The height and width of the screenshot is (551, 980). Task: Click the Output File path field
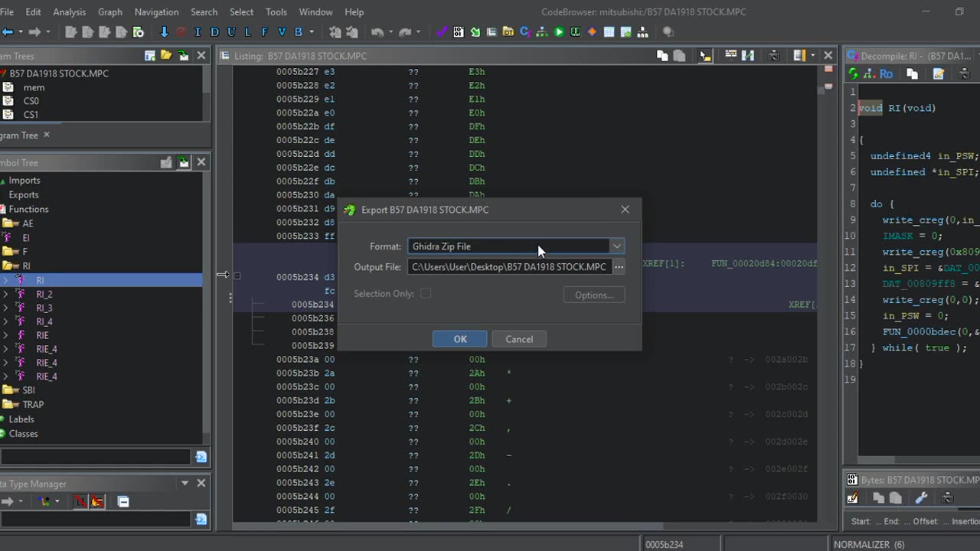coord(509,266)
